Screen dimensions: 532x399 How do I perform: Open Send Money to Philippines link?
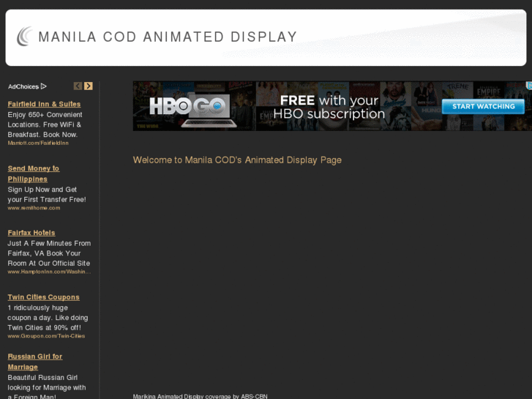[33, 174]
